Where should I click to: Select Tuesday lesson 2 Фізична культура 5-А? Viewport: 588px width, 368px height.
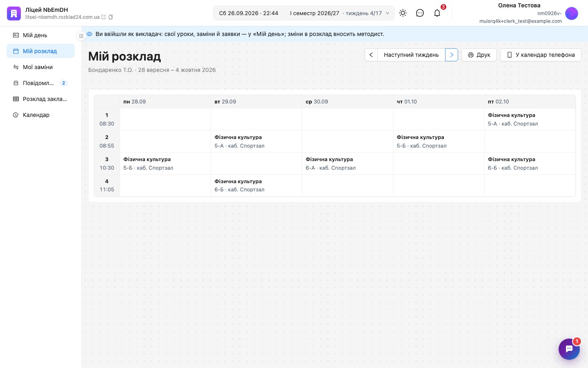point(256,141)
